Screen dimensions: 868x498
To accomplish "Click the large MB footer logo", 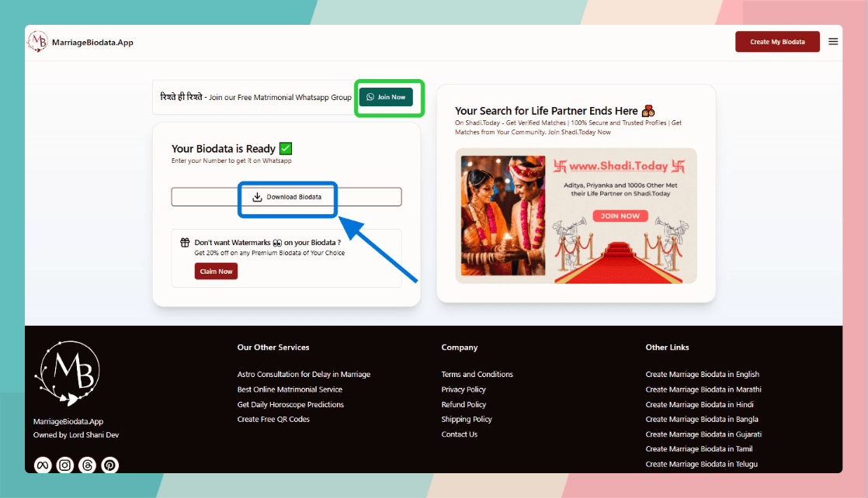I will tap(68, 373).
